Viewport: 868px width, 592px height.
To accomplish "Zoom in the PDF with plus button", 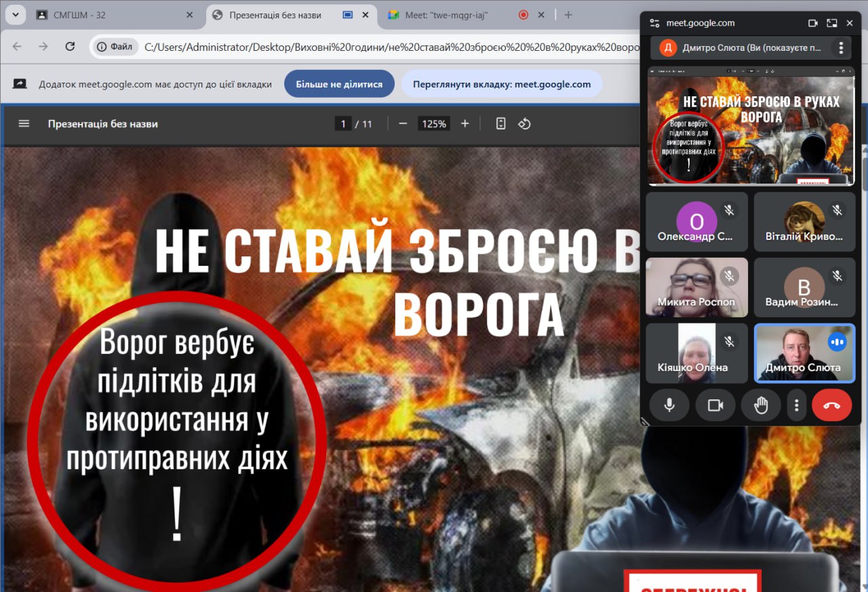I will 465,123.
